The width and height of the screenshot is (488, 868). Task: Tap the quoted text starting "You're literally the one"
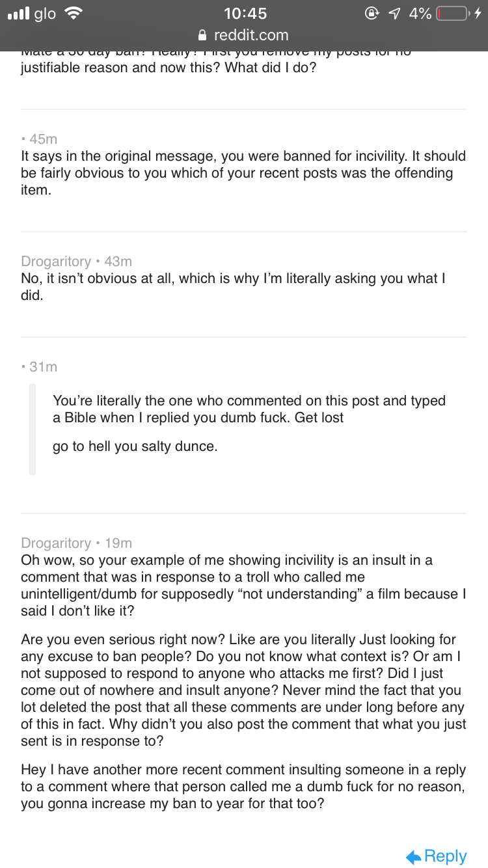pyautogui.click(x=249, y=409)
